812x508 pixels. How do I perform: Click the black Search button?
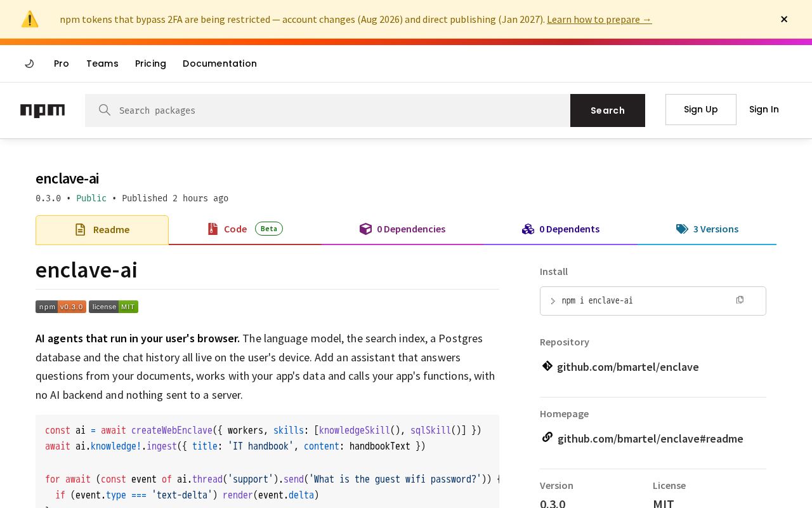pyautogui.click(x=608, y=110)
